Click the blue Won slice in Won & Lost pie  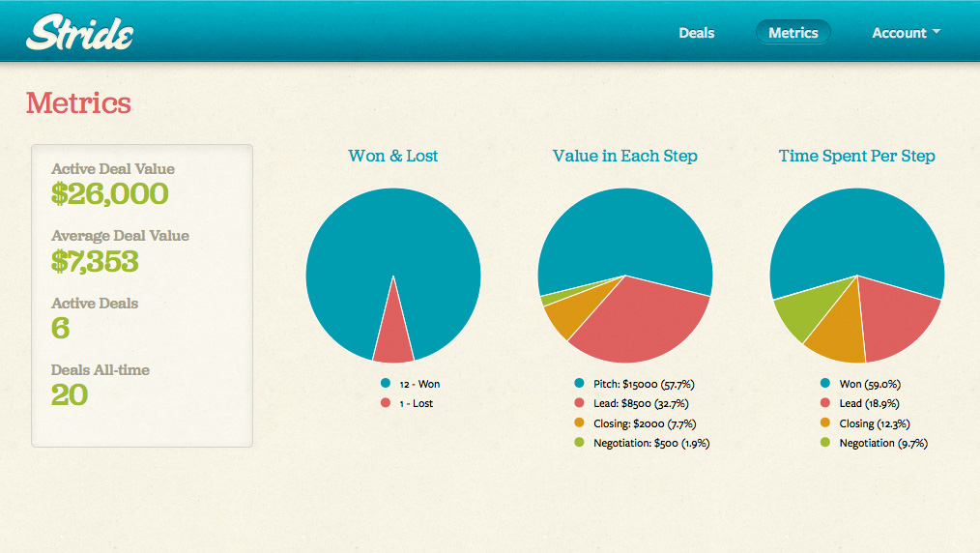(x=393, y=231)
